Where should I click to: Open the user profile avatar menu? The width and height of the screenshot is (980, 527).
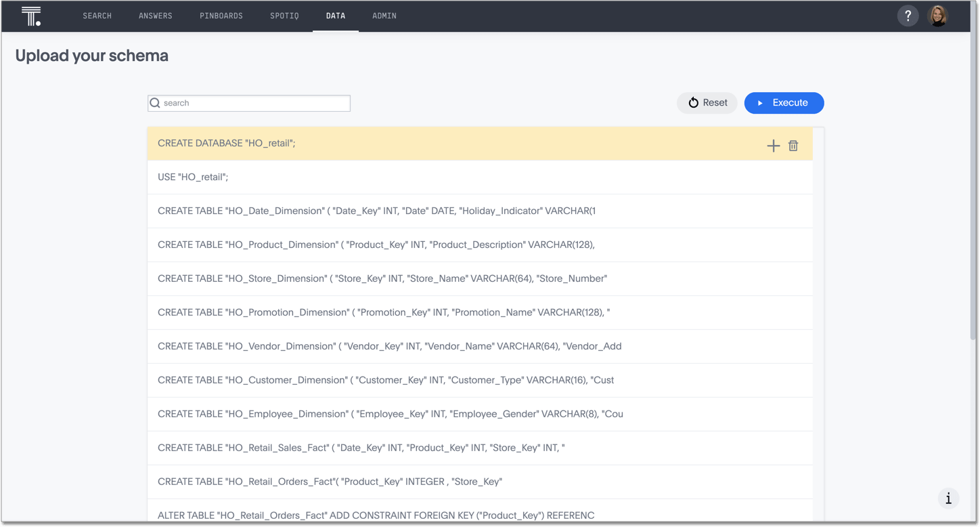point(939,16)
